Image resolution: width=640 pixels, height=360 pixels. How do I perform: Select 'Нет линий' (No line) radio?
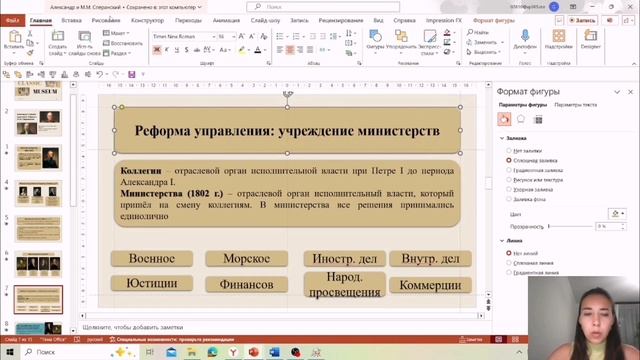[x=509, y=253]
